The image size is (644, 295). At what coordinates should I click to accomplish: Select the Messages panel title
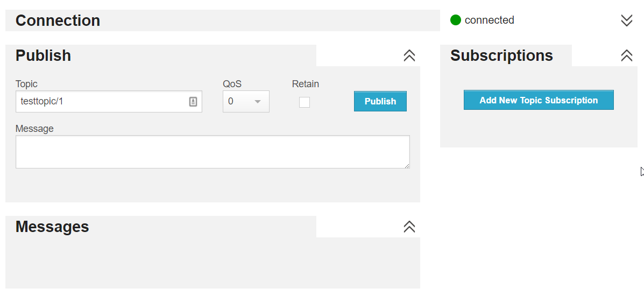[x=52, y=227]
